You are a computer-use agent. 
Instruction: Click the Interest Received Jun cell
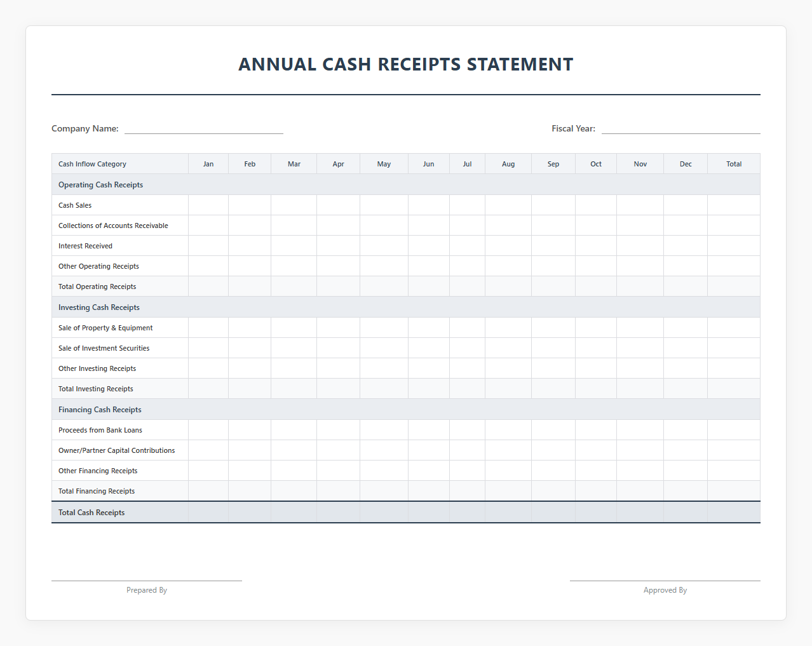tap(429, 246)
